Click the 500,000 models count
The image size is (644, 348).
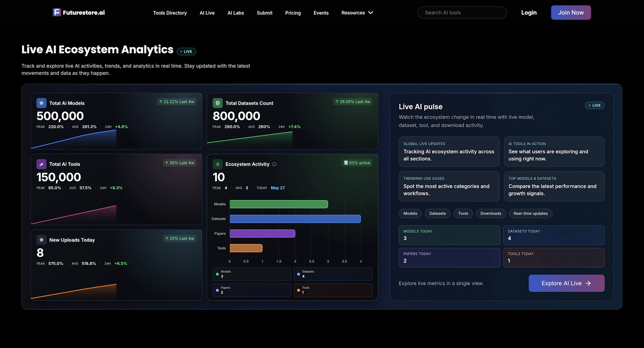pos(60,116)
